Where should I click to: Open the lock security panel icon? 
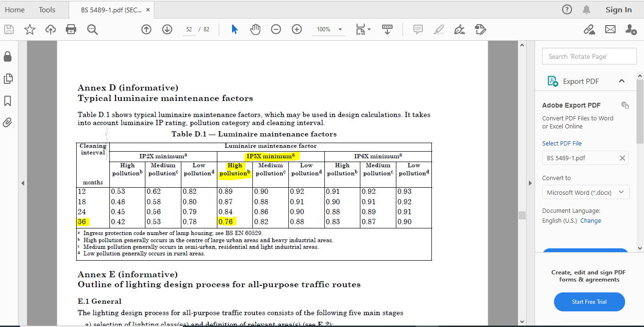click(x=8, y=56)
